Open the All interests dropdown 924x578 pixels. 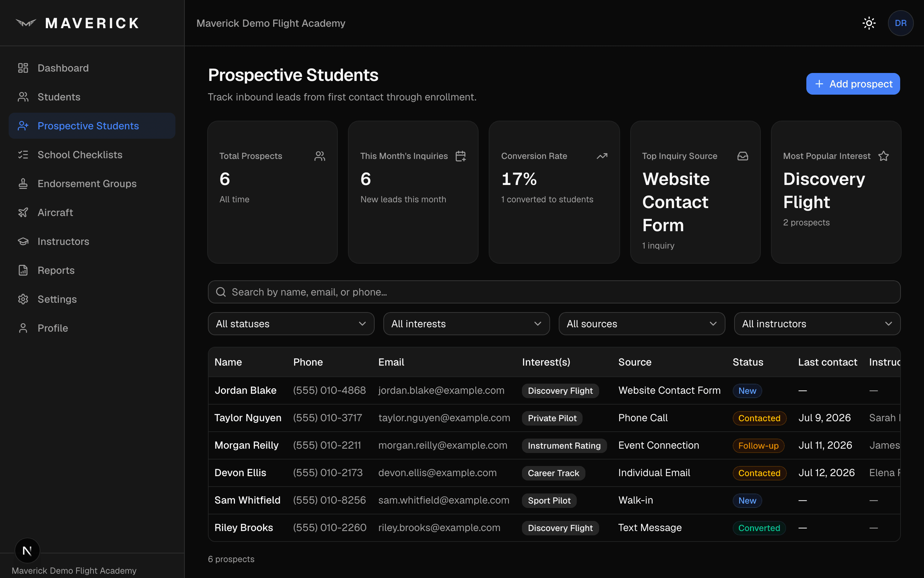click(466, 324)
